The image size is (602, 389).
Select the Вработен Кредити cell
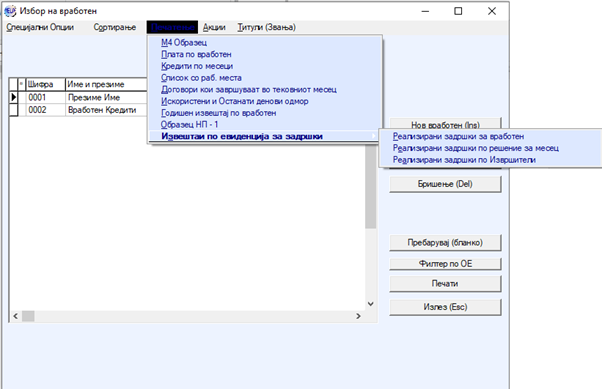click(x=106, y=110)
